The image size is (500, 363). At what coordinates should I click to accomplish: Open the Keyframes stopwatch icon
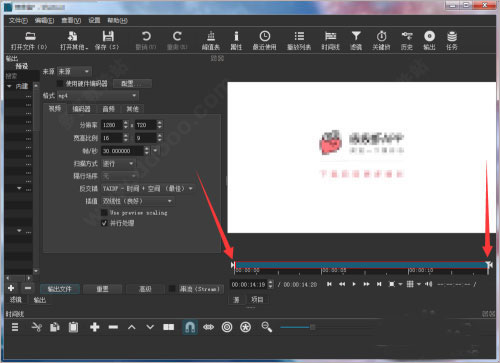pos(381,36)
